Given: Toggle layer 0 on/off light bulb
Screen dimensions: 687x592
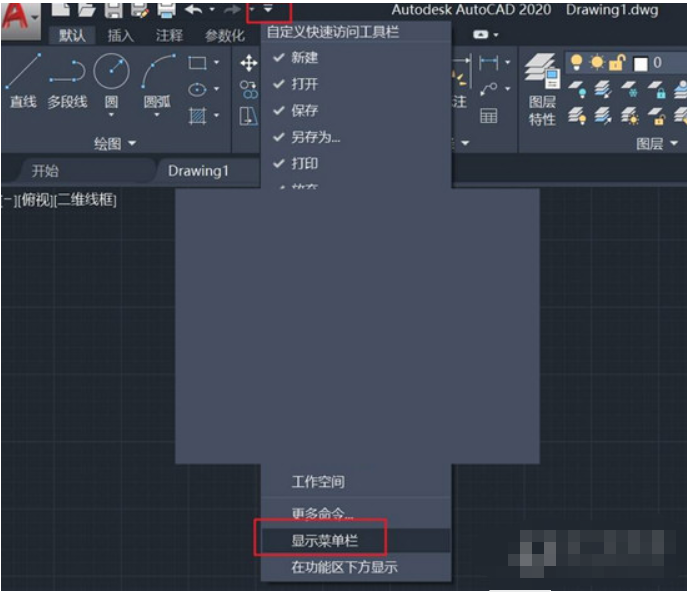Looking at the screenshot, I should 577,63.
